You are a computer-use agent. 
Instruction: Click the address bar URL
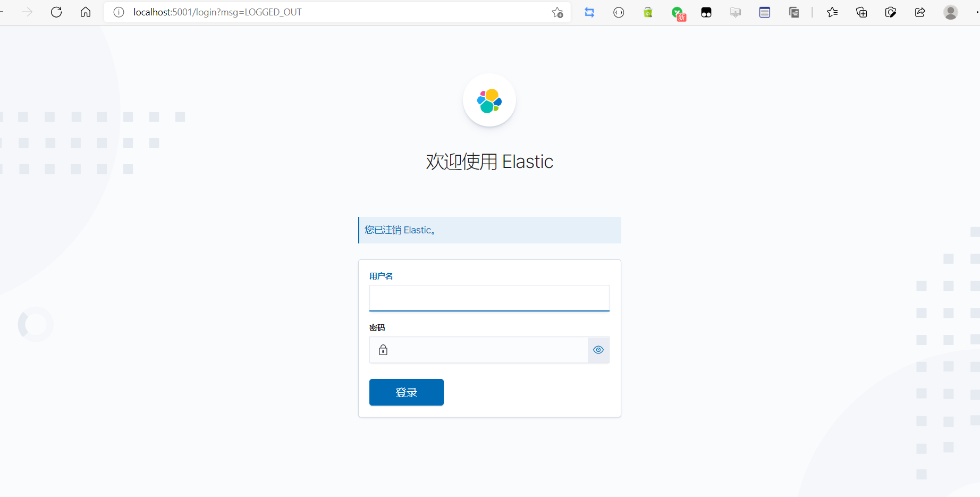pos(217,12)
